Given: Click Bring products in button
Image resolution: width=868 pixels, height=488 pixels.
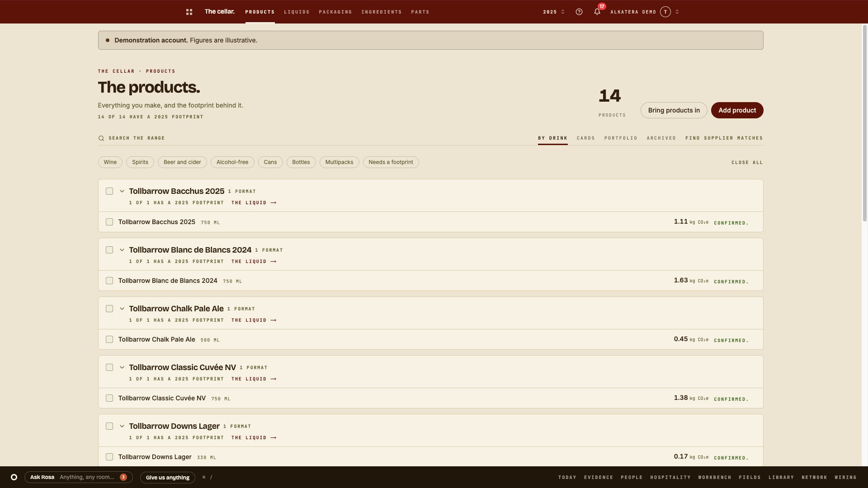Looking at the screenshot, I should (x=674, y=110).
